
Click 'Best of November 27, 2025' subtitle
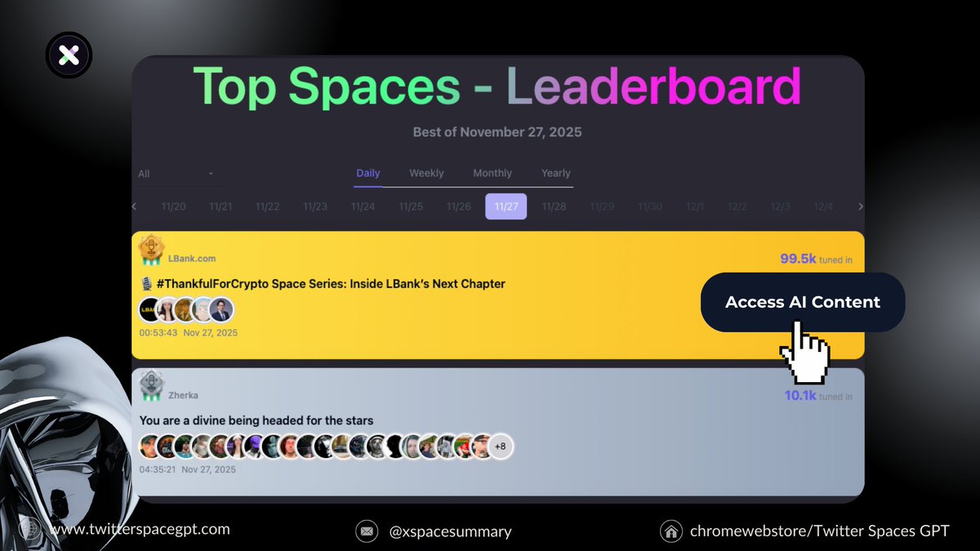point(497,132)
